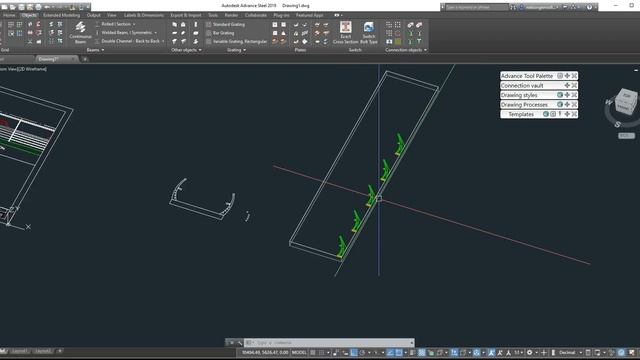Open the Rolled I Section dropdown arrow
This screenshot has width=640, height=360.
(134, 24)
